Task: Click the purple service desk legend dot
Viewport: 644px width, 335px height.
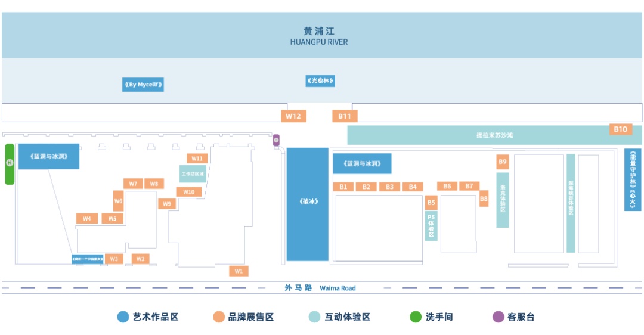Action: (x=498, y=317)
